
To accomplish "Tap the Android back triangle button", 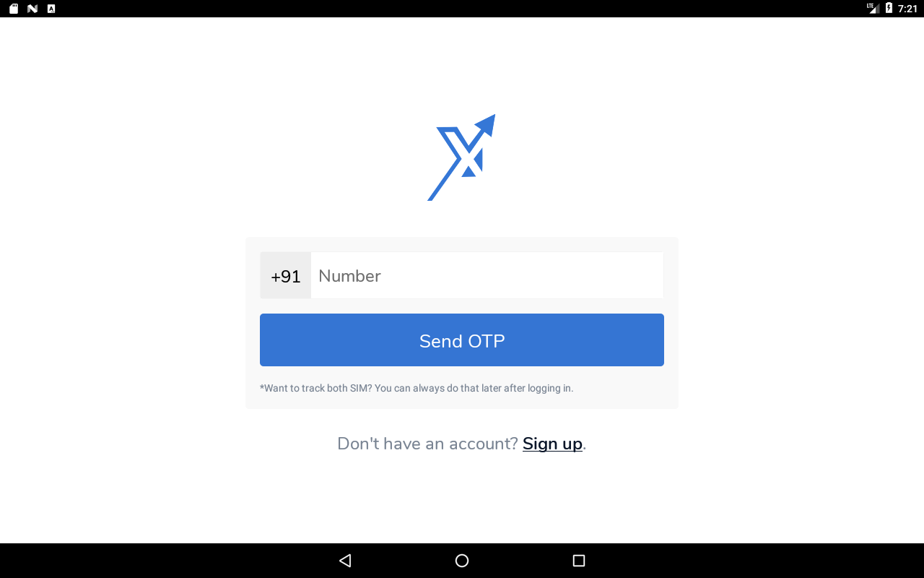I will [x=345, y=561].
